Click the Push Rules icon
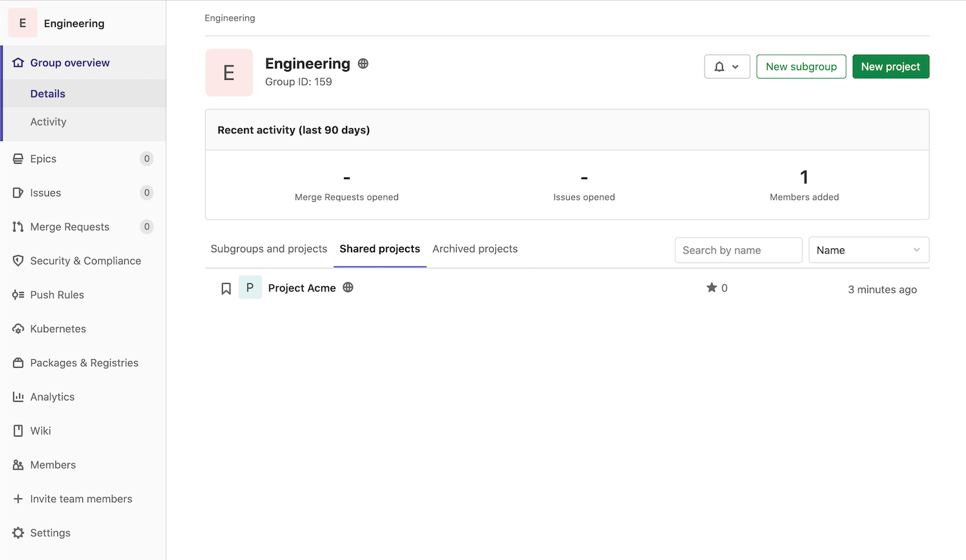966x560 pixels. pyautogui.click(x=18, y=295)
